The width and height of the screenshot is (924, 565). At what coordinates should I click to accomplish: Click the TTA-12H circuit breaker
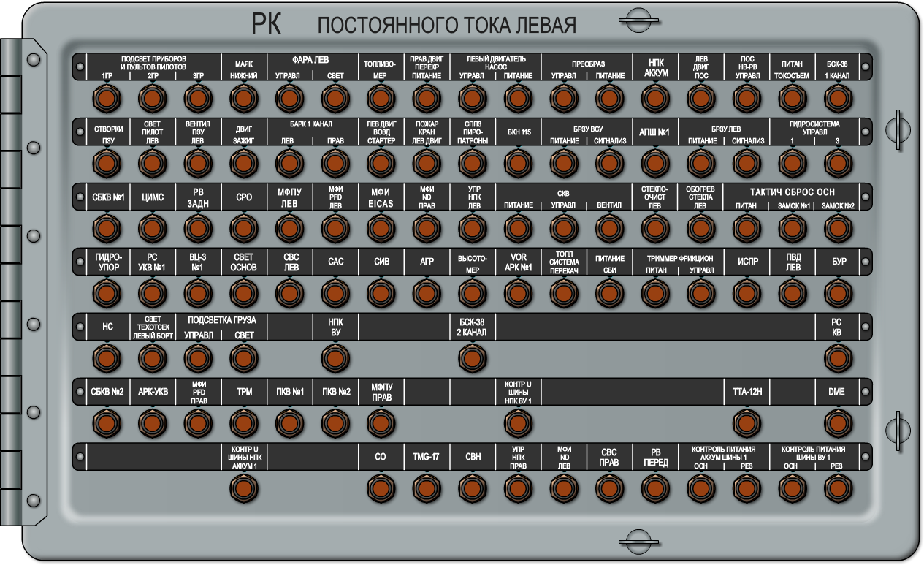click(746, 423)
